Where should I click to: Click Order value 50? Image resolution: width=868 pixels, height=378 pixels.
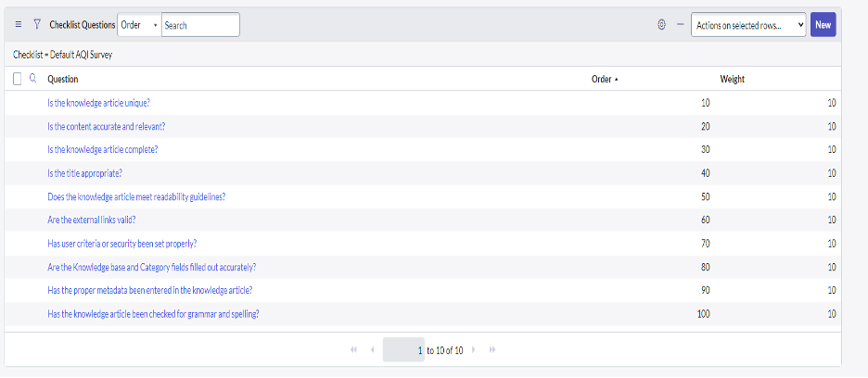(x=705, y=196)
